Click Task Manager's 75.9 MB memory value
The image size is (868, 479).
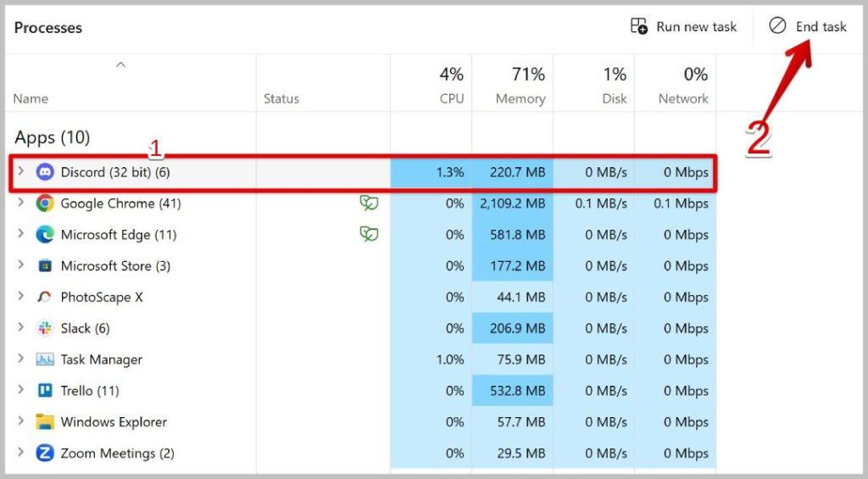[x=521, y=360]
